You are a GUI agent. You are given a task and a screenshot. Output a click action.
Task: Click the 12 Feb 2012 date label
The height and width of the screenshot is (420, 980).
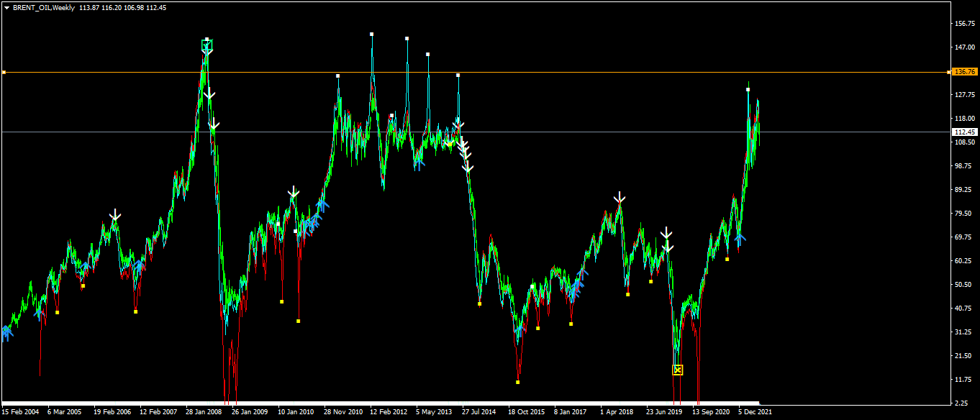389,412
